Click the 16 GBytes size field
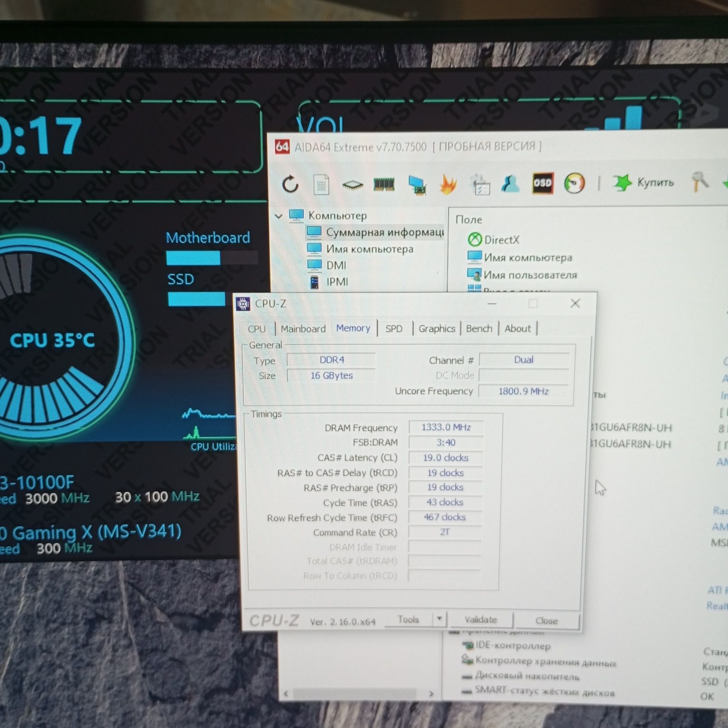This screenshot has width=728, height=728. [331, 375]
